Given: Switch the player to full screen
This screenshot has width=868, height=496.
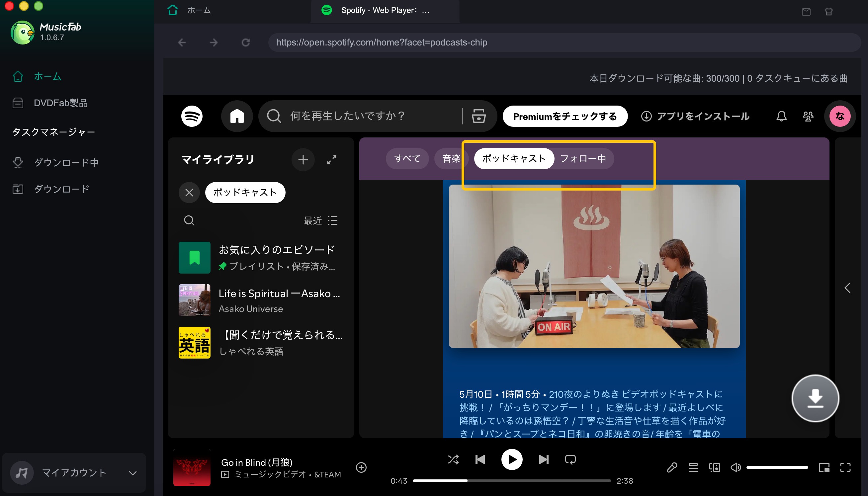Looking at the screenshot, I should tap(845, 467).
